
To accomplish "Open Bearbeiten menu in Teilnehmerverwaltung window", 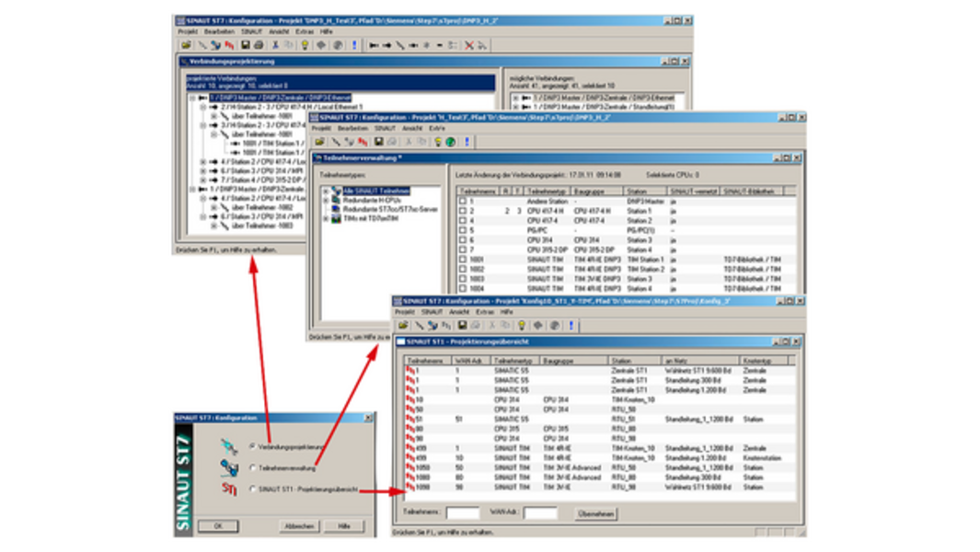I will (x=352, y=128).
